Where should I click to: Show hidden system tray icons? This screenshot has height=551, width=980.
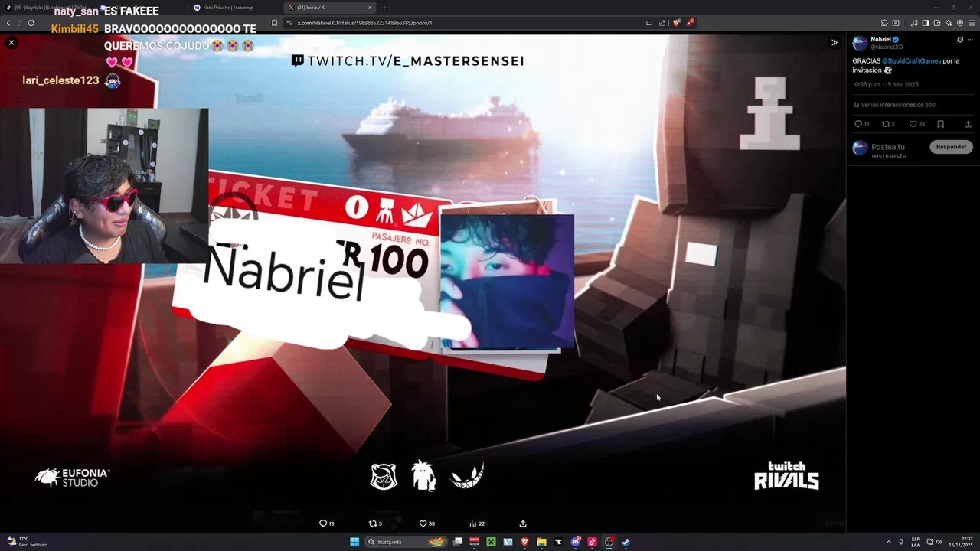[889, 542]
